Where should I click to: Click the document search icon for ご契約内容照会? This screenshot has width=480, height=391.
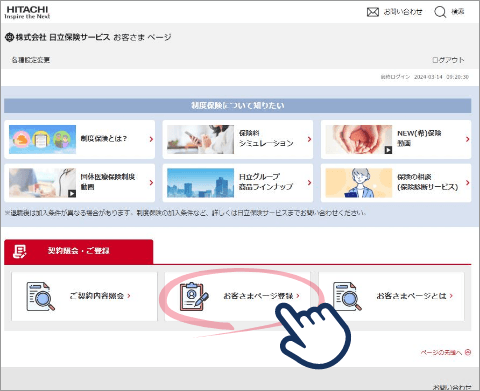click(40, 296)
